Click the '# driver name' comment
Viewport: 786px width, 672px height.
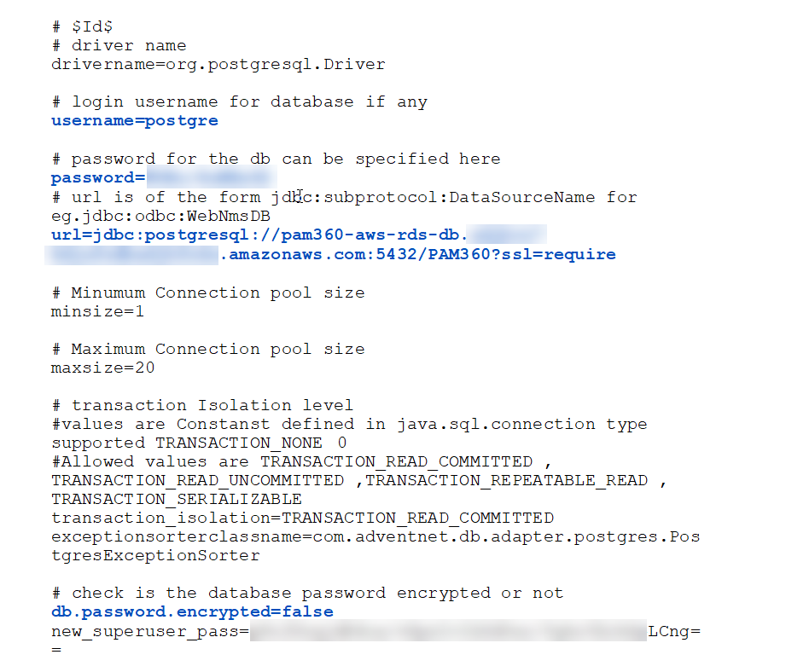pos(119,45)
